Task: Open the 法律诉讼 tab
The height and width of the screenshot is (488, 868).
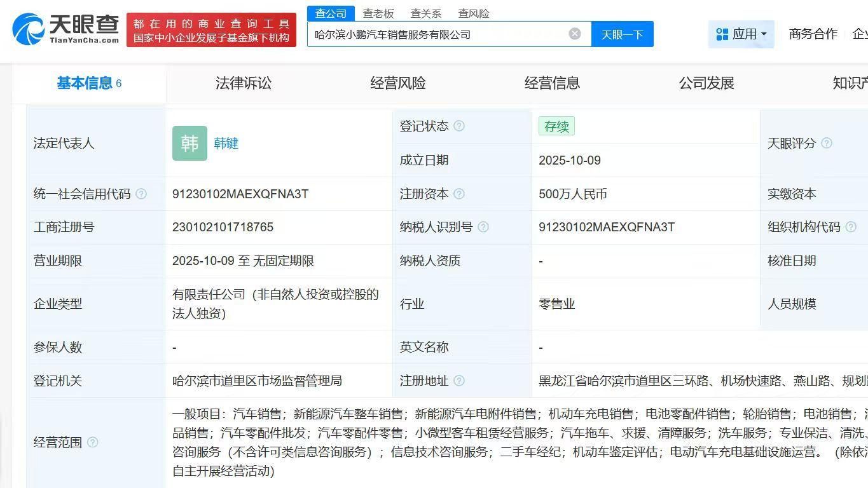Action: [x=244, y=83]
